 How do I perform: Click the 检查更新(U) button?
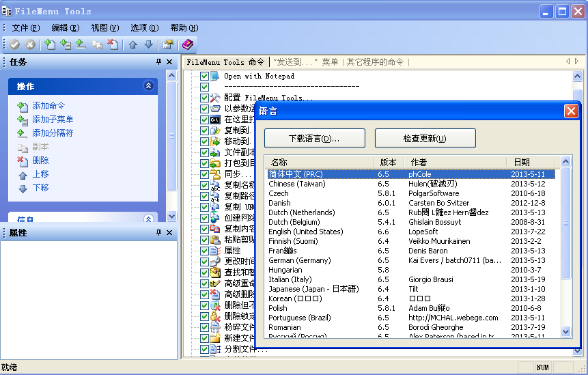pyautogui.click(x=425, y=139)
